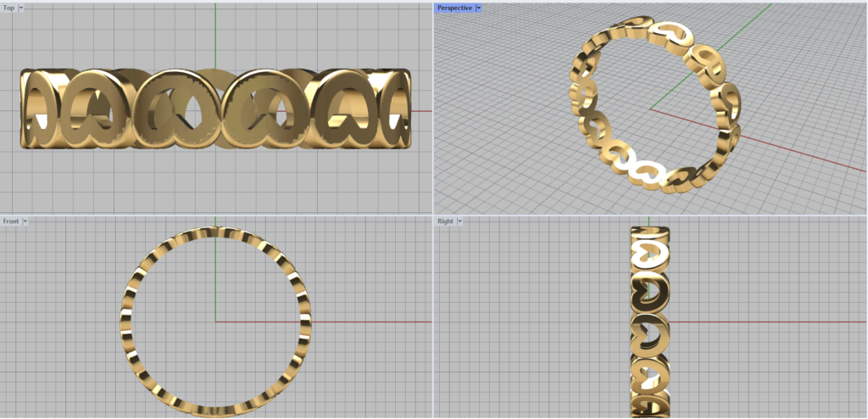Open the Top viewport dropdown arrow
This screenshot has width=868, height=419.
[x=21, y=8]
